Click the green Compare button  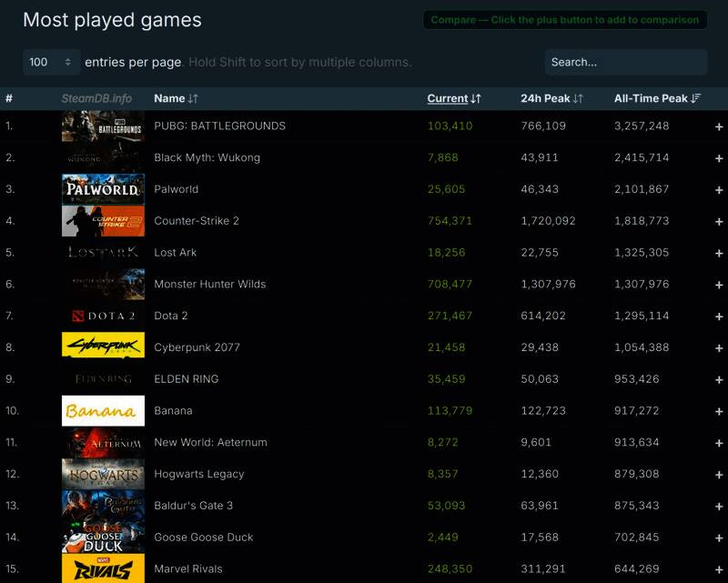pos(564,20)
